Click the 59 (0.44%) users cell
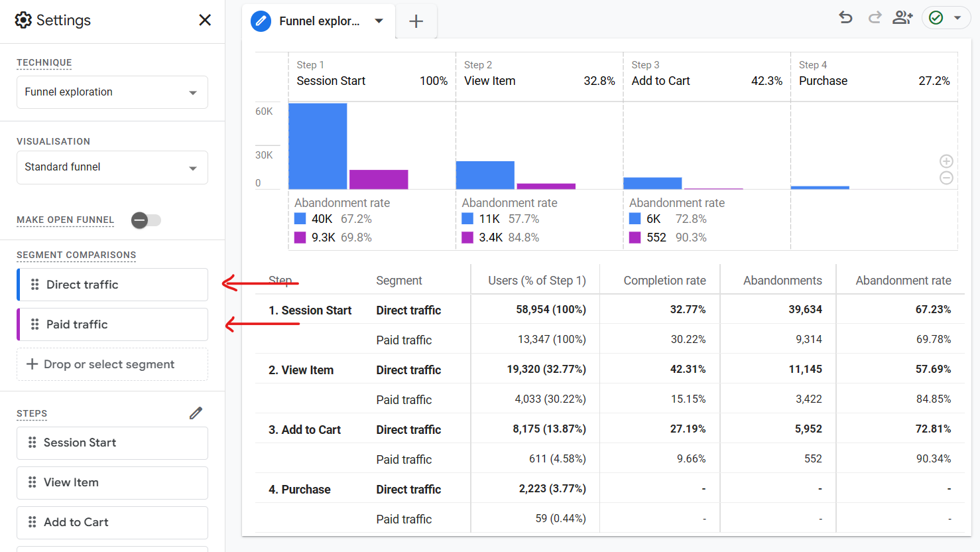The height and width of the screenshot is (552, 980). [560, 519]
